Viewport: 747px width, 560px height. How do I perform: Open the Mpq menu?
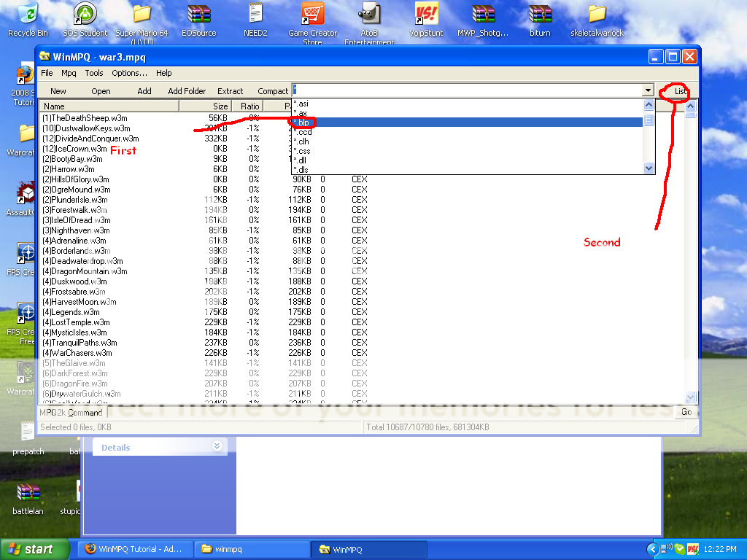pos(69,73)
